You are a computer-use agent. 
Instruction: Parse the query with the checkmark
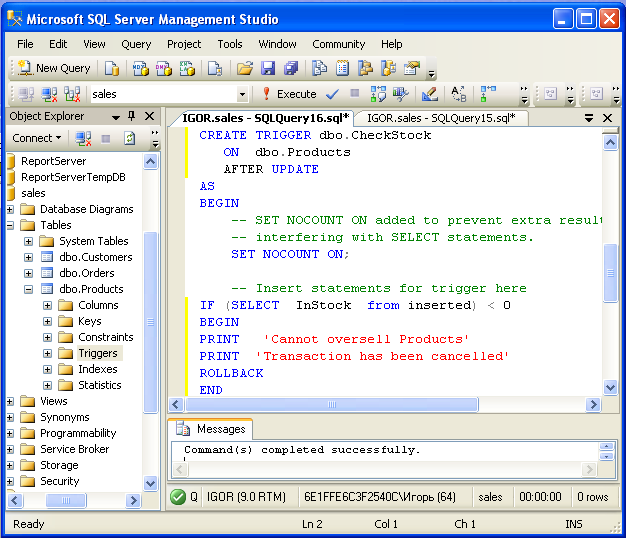332,94
